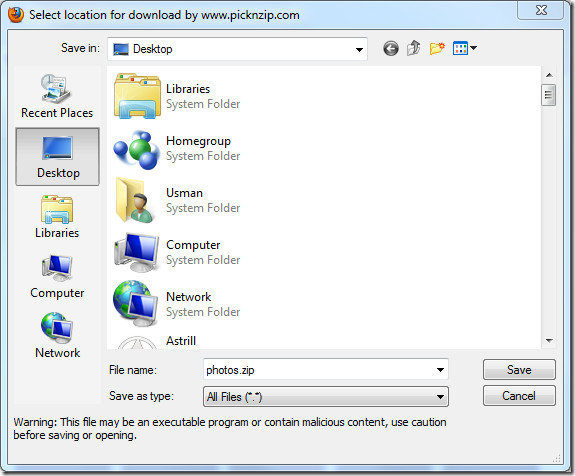Go back to the last folder visited
The image size is (575, 476).
coord(391,48)
